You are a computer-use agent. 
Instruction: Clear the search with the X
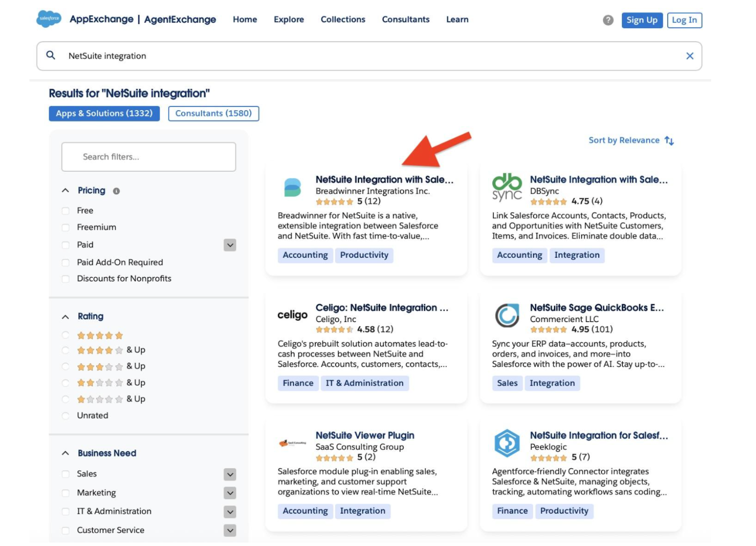(690, 55)
